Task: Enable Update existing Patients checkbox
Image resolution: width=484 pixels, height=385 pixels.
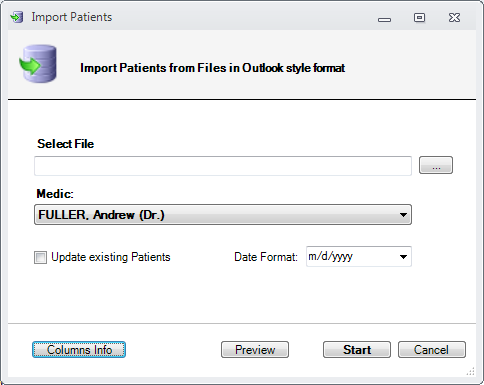Action: click(40, 257)
